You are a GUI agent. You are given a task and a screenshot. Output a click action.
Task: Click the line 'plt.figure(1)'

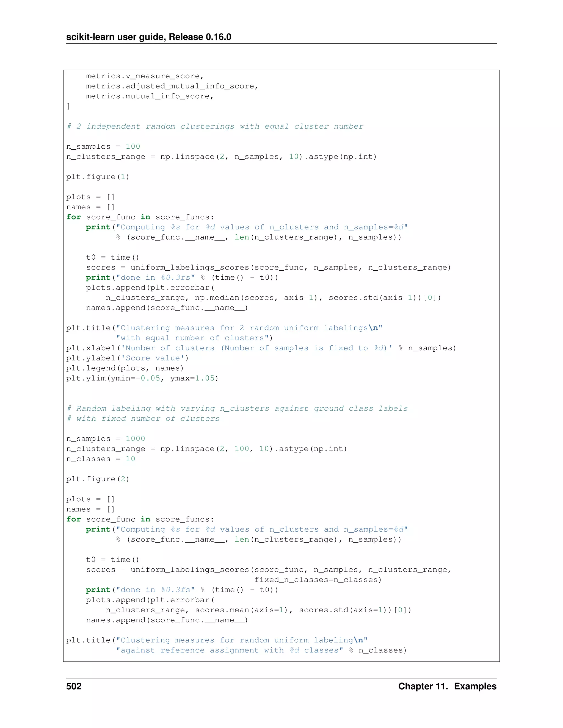click(x=98, y=177)
